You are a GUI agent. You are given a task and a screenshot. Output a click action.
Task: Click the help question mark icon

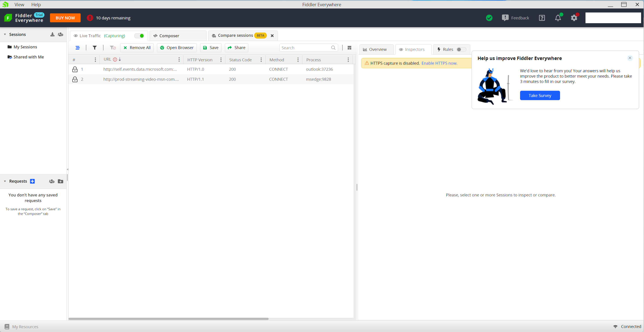[542, 18]
